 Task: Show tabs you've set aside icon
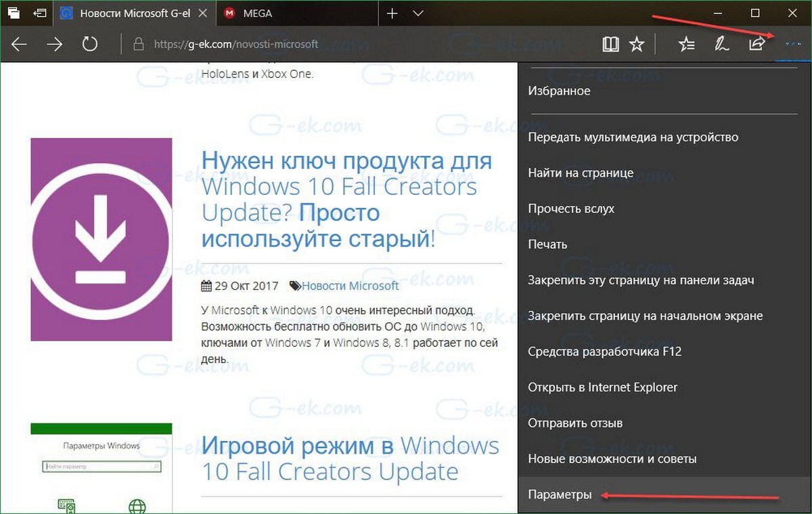point(14,13)
